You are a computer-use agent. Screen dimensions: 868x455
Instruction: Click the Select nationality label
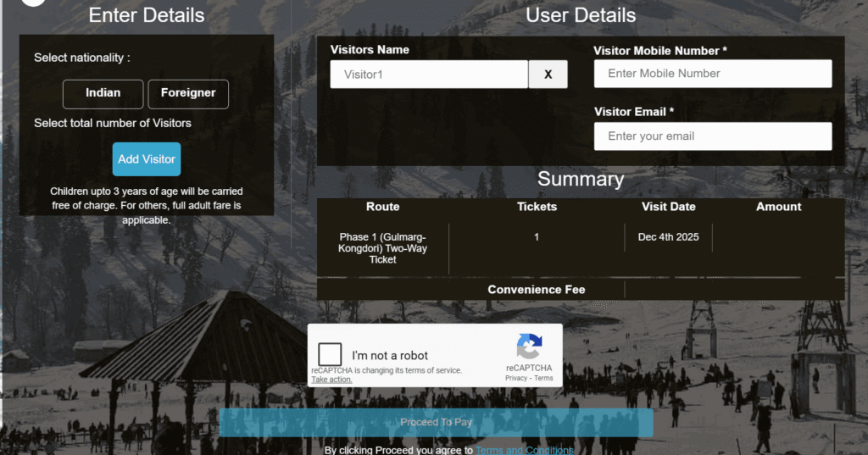[82, 58]
